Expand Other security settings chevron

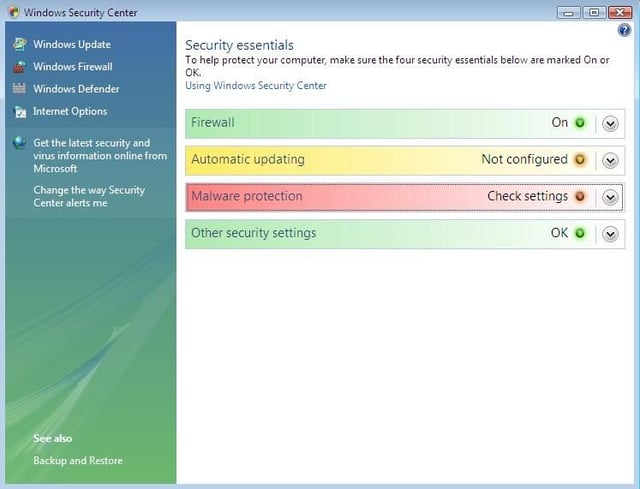[610, 234]
